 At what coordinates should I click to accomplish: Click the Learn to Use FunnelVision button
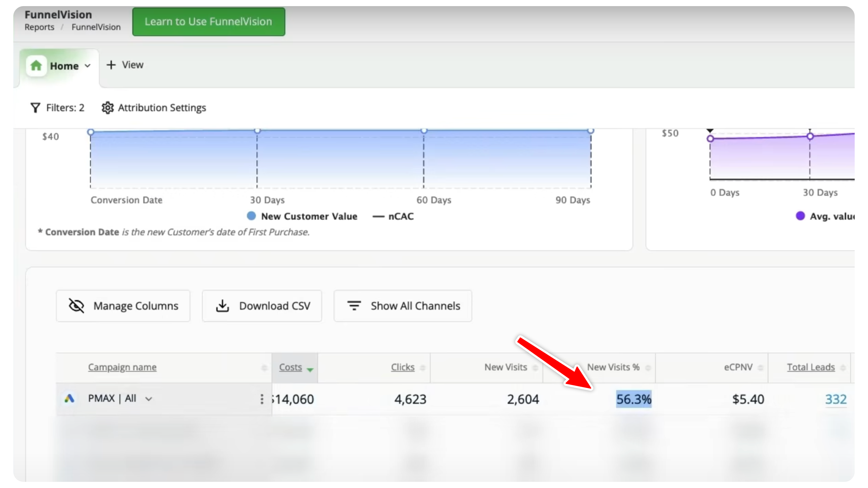point(209,21)
